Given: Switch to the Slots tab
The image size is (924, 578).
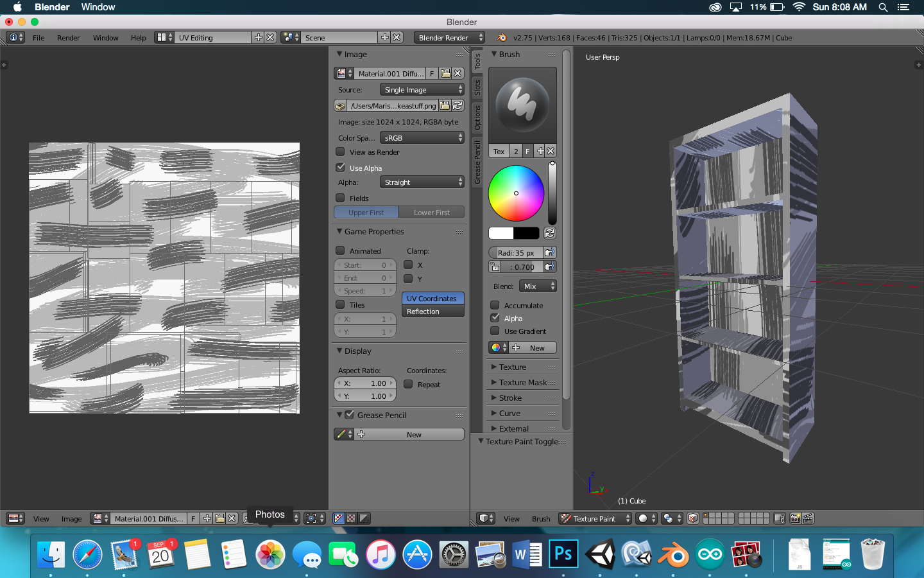Looking at the screenshot, I should tap(477, 88).
